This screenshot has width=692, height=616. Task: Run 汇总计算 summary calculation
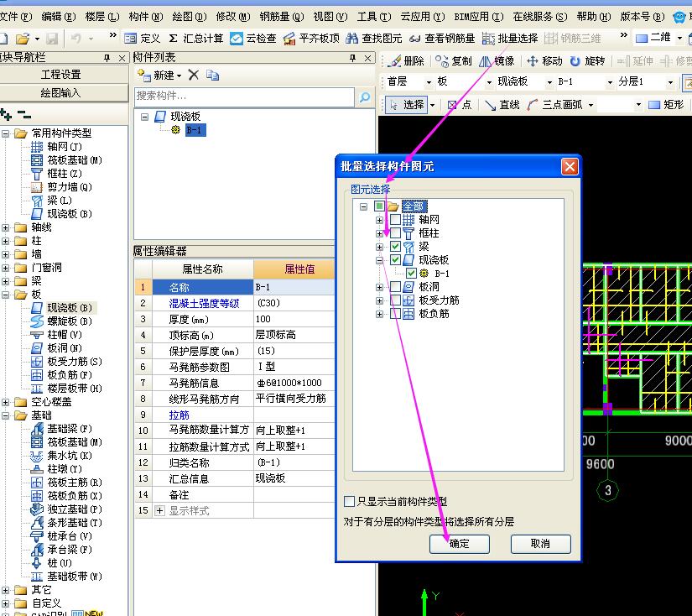pyautogui.click(x=196, y=39)
